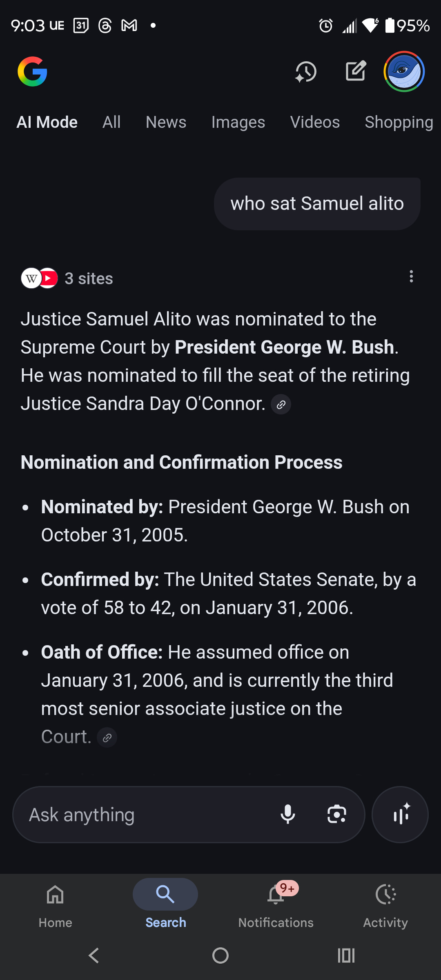
Task: Expand the 3 sites sources list
Action: pyautogui.click(x=67, y=278)
